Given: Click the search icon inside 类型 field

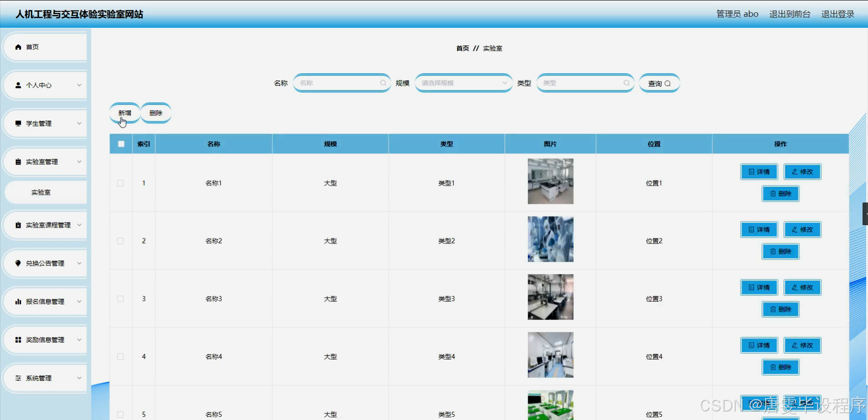Looking at the screenshot, I should (x=626, y=83).
